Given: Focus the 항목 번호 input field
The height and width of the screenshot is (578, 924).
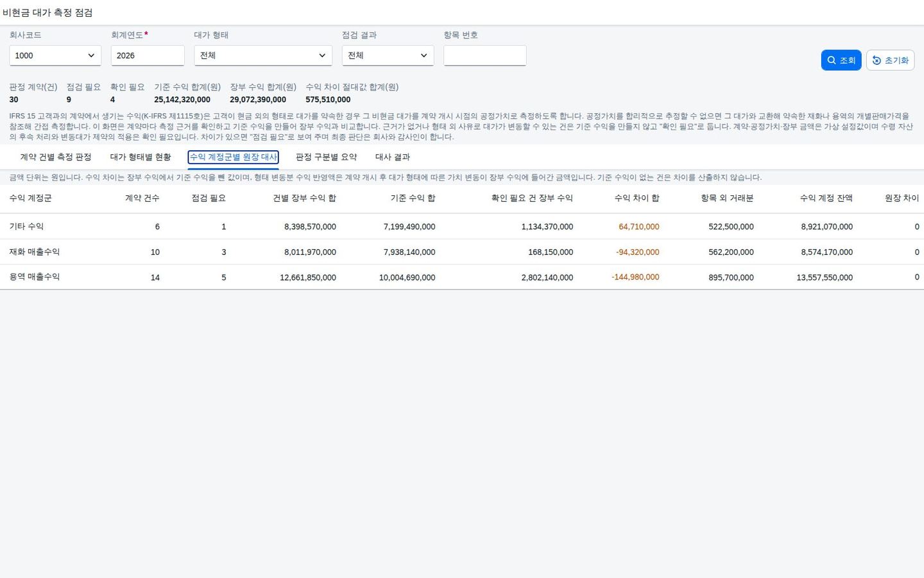Looking at the screenshot, I should pyautogui.click(x=485, y=55).
